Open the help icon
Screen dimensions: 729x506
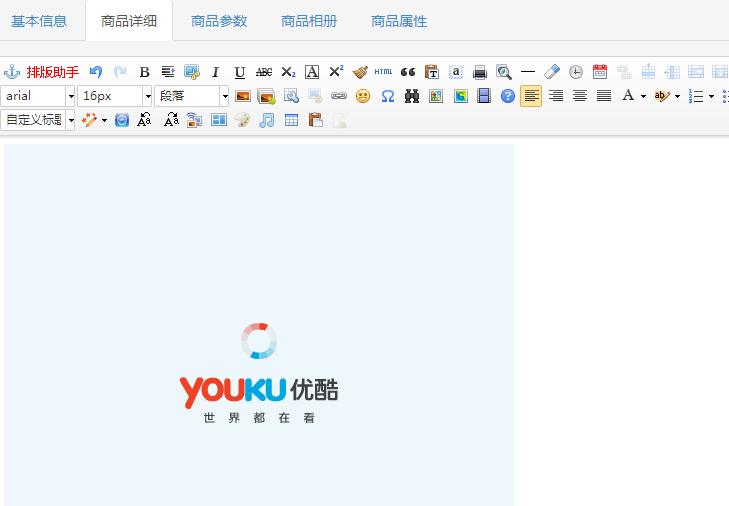click(x=508, y=96)
